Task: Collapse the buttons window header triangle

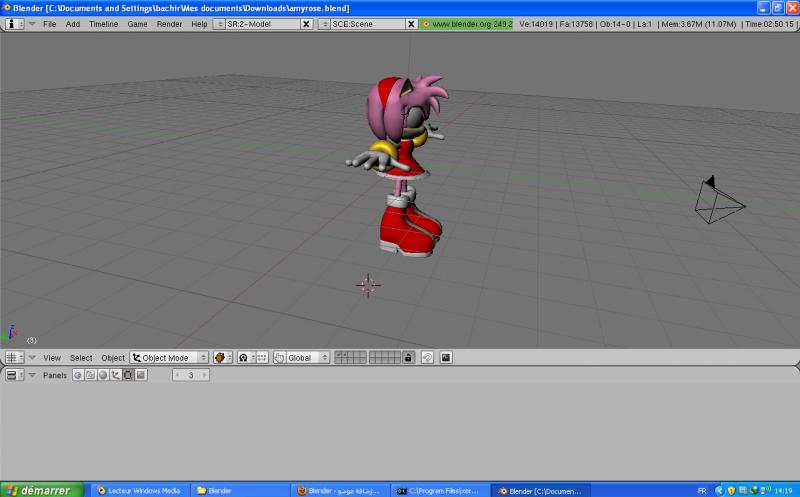Action: 32,375
